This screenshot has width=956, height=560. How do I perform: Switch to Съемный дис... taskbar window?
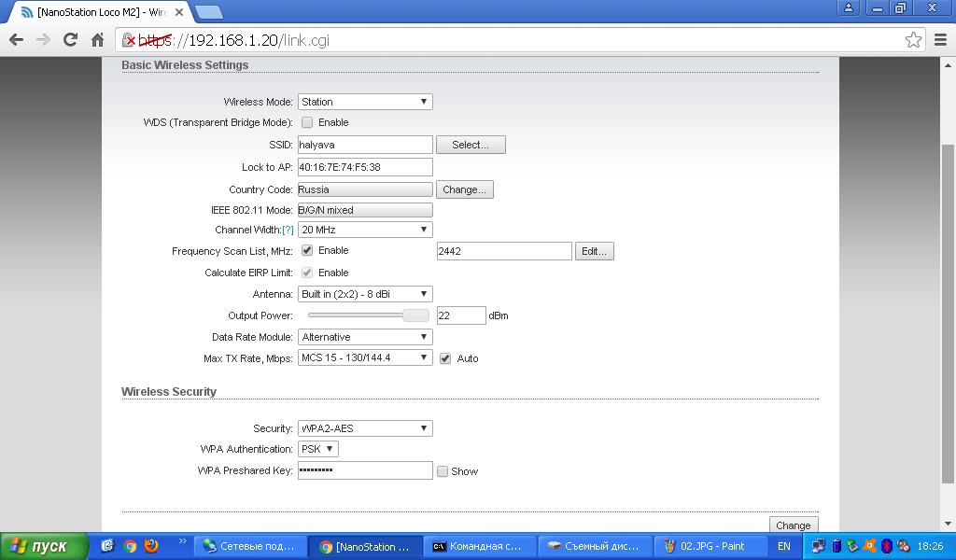click(596, 547)
